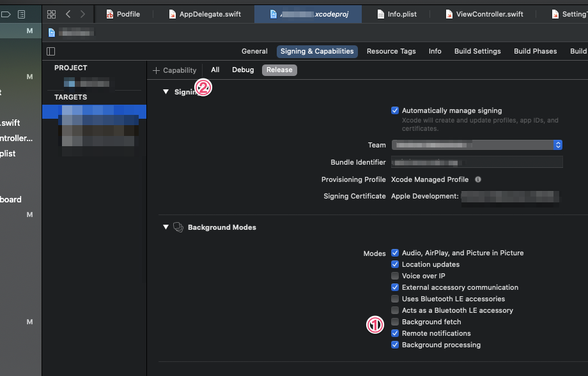
Task: Uncheck External accessory communication
Action: [x=395, y=287]
